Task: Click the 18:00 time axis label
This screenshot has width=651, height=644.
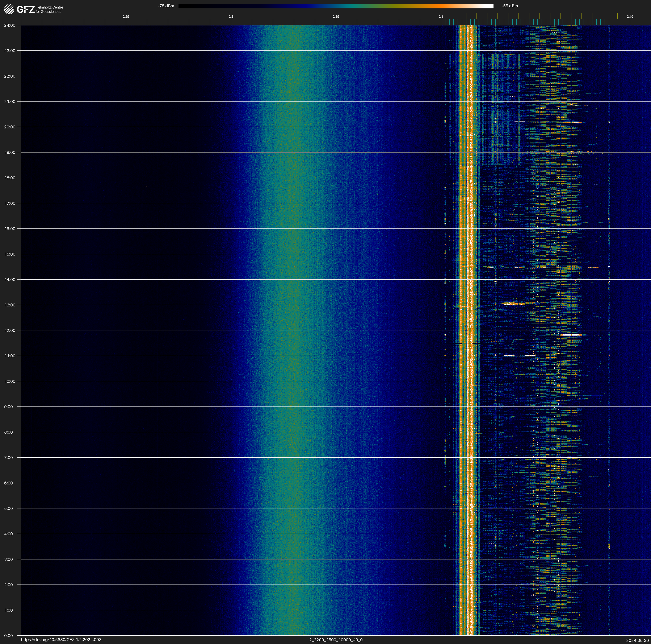Action: coord(10,178)
